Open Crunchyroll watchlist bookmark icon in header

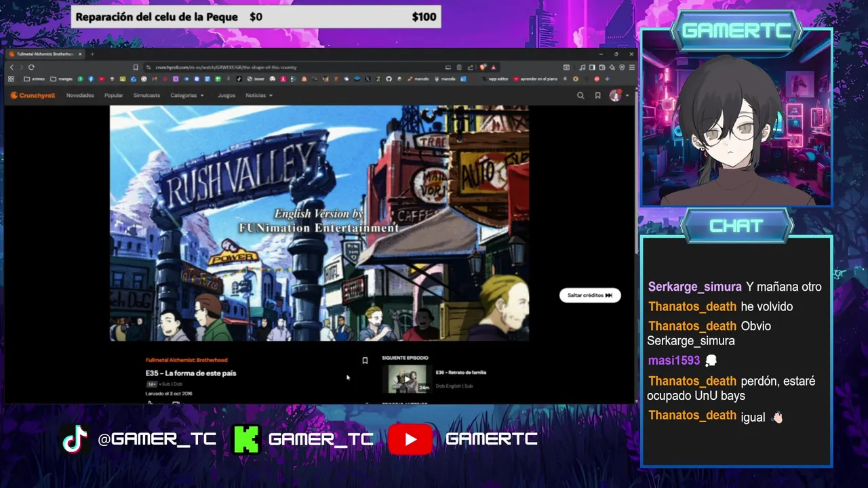pos(597,96)
